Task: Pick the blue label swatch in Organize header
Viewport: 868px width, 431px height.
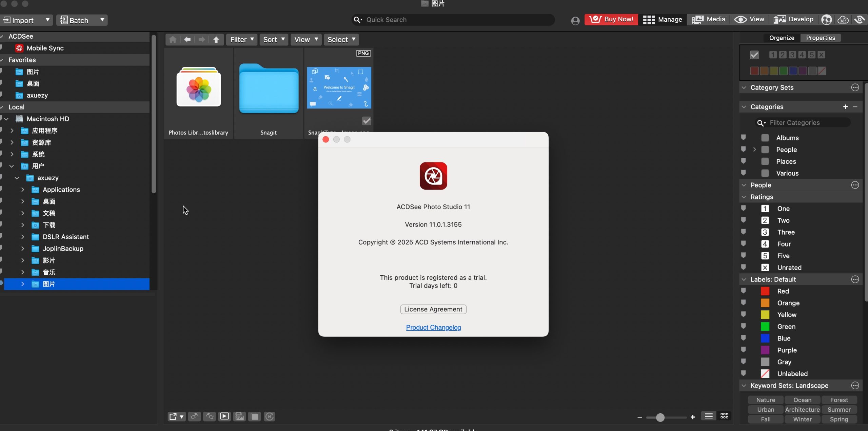Action: click(793, 71)
